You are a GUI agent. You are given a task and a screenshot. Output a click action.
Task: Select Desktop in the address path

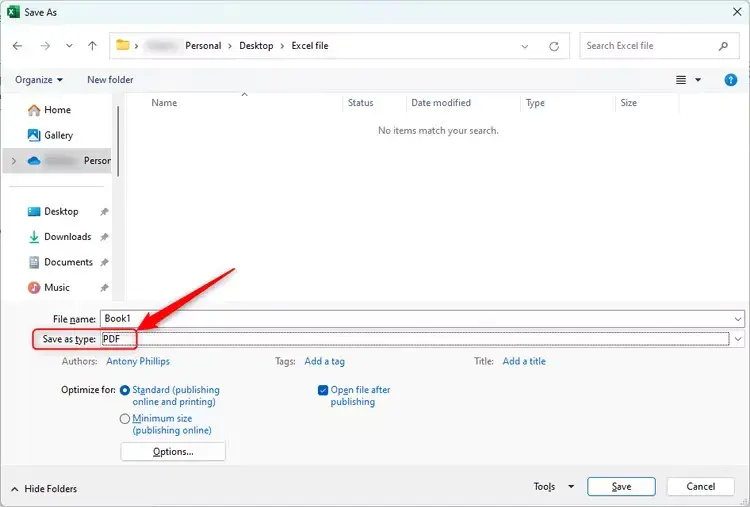[256, 46]
